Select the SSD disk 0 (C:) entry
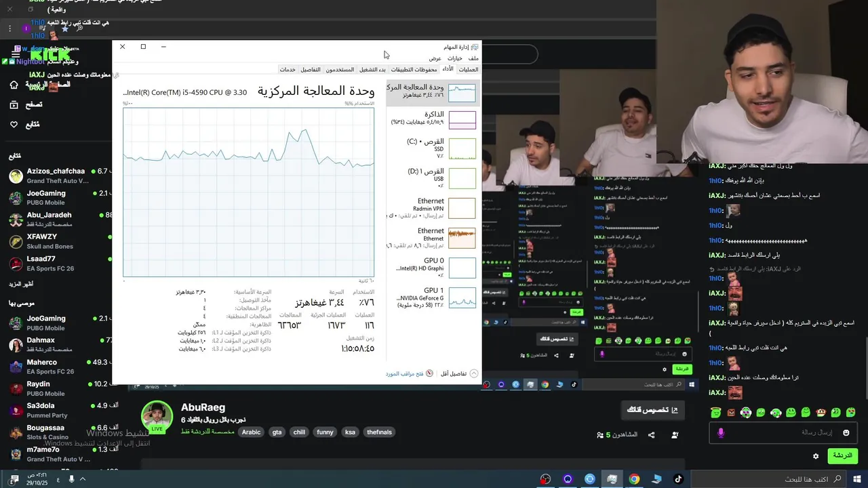Viewport: 868px width, 488px height. (433, 148)
